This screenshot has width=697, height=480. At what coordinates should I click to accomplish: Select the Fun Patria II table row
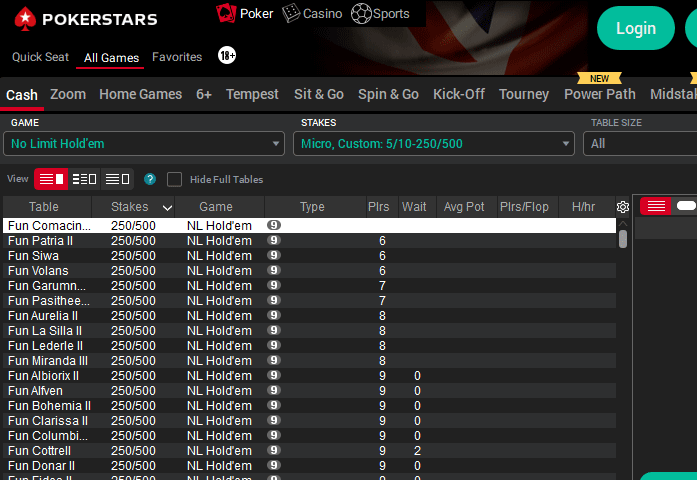pyautogui.click(x=309, y=240)
